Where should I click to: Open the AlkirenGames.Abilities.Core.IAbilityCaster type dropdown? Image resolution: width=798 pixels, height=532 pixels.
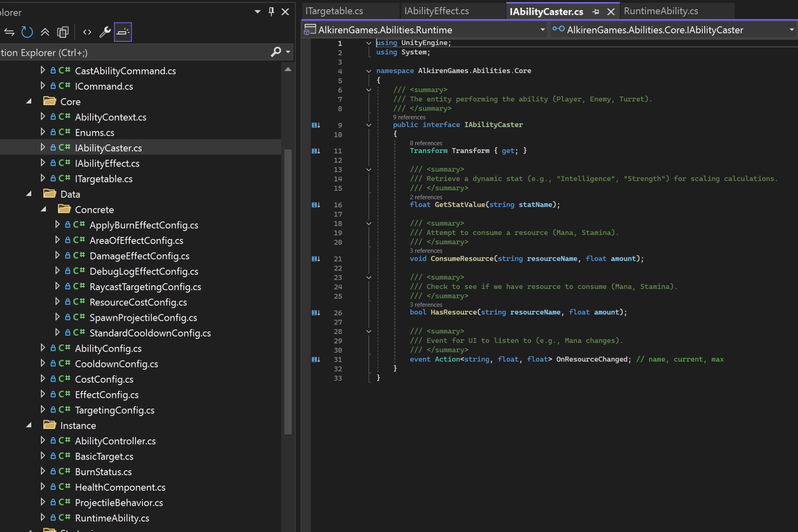[x=791, y=29]
